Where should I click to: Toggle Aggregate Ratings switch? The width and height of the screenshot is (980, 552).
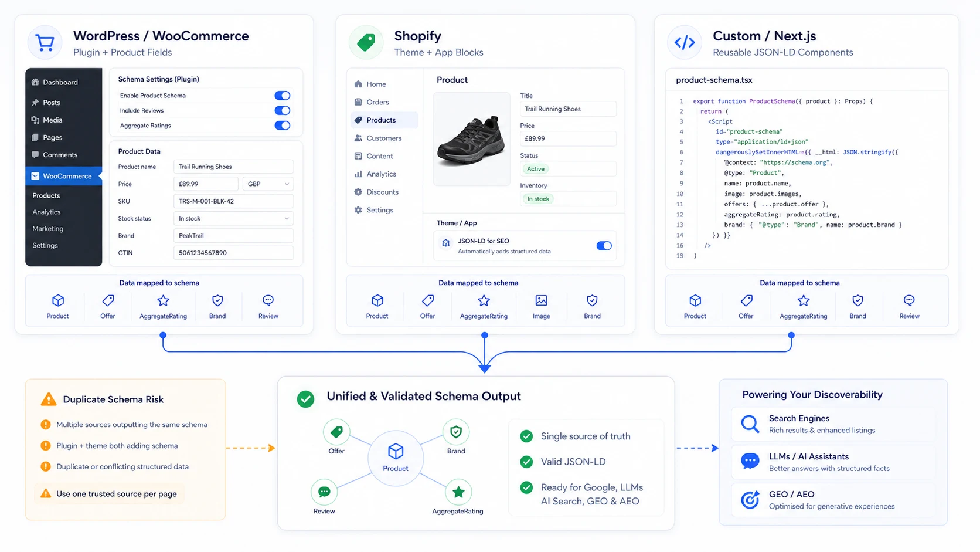[x=282, y=125]
